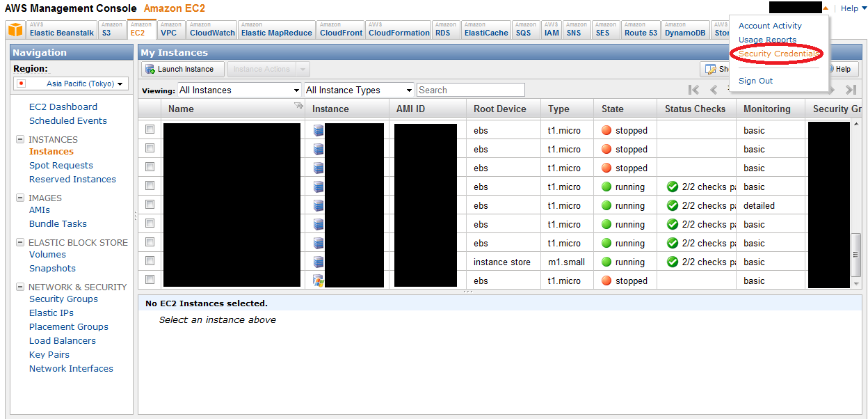
Task: Tick the checkbox for the detailed monitoring instance
Action: (150, 204)
